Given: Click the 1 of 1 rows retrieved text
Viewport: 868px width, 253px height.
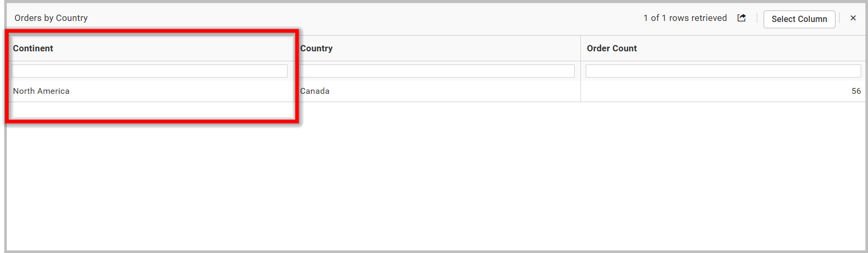Looking at the screenshot, I should pos(685,18).
